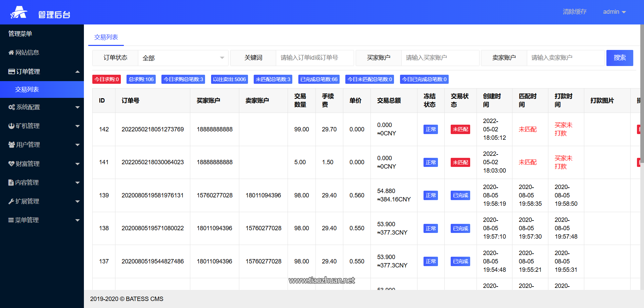Focus the 买家账户 input field
Image resolution: width=644 pixels, height=308 pixels.
coord(440,58)
